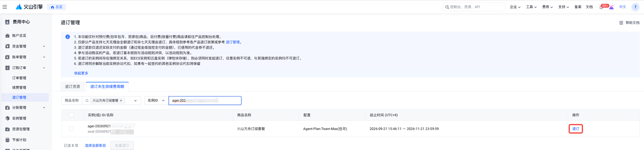Click 选择全部条目 link

click(x=95, y=146)
